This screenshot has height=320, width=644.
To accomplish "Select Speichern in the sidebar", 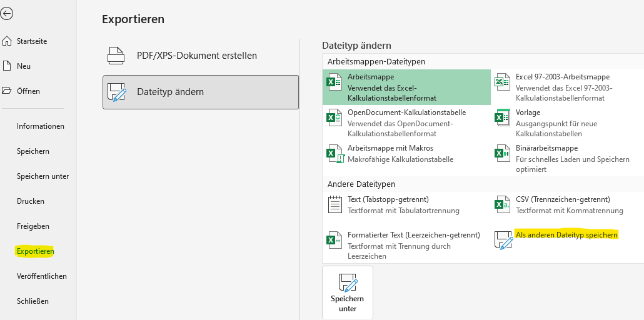I will coord(33,151).
